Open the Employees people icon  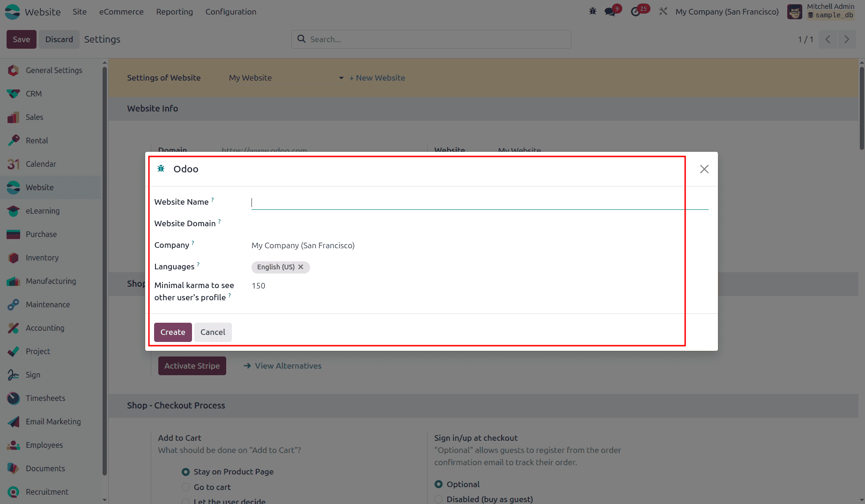click(13, 445)
